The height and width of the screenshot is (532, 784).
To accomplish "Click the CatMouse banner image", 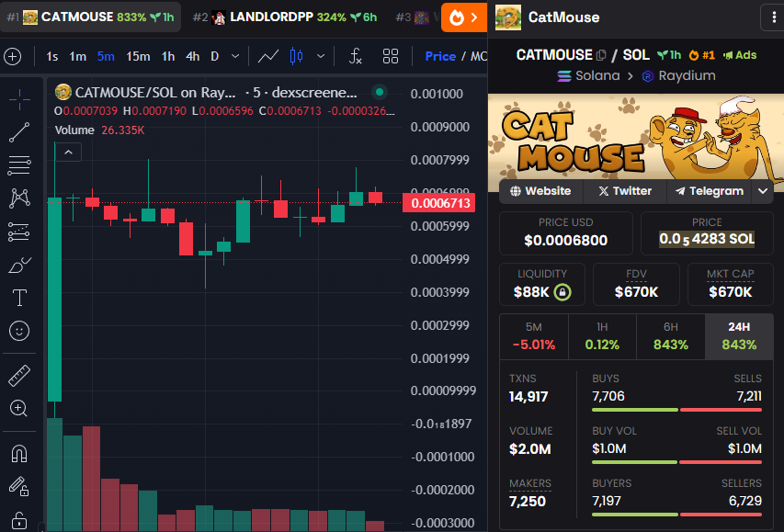I will 635,137.
